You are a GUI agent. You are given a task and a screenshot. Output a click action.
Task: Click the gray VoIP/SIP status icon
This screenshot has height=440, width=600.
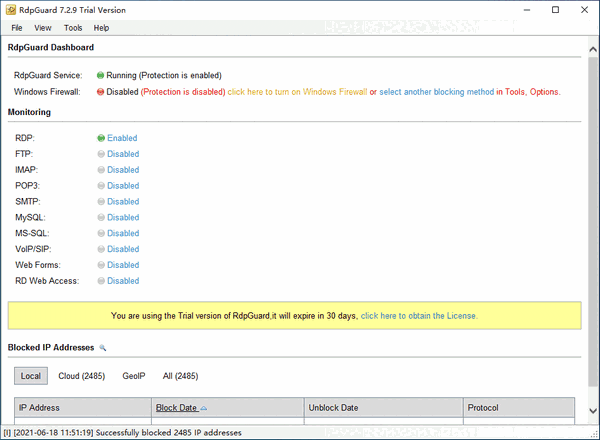[x=101, y=249]
